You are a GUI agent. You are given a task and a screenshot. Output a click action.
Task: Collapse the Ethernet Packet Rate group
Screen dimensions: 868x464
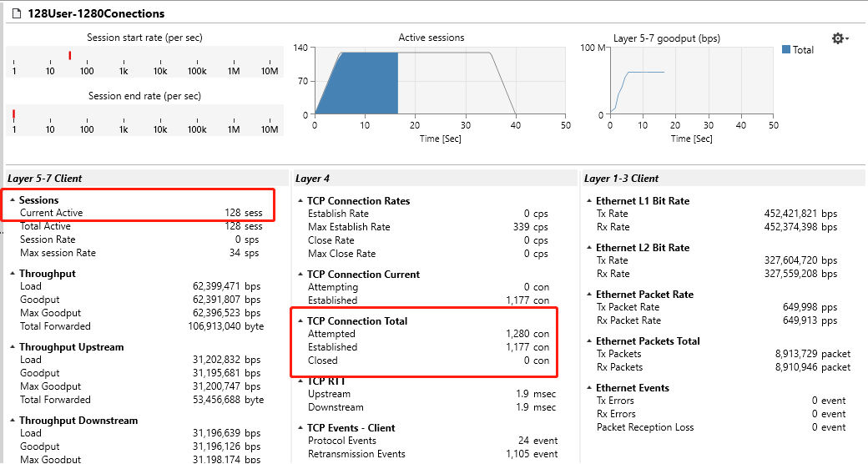pos(589,295)
